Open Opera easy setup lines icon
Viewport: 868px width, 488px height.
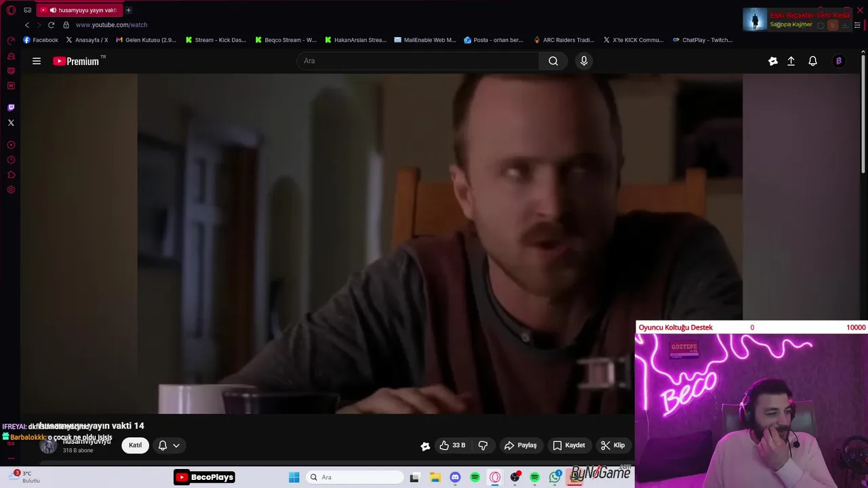click(857, 25)
